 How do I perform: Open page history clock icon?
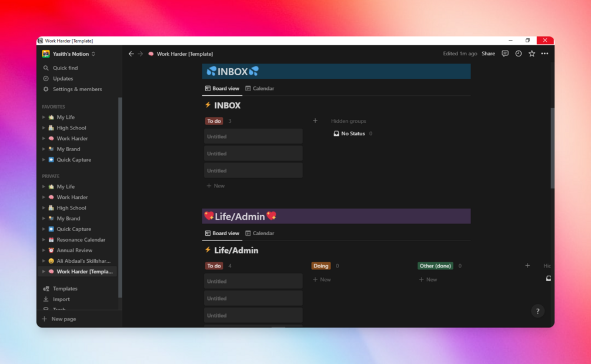[518, 54]
